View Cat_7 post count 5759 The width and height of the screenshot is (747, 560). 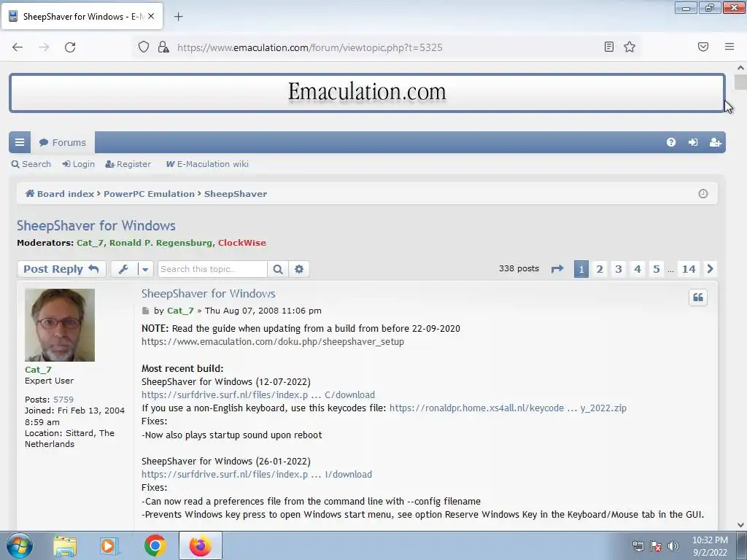click(63, 400)
